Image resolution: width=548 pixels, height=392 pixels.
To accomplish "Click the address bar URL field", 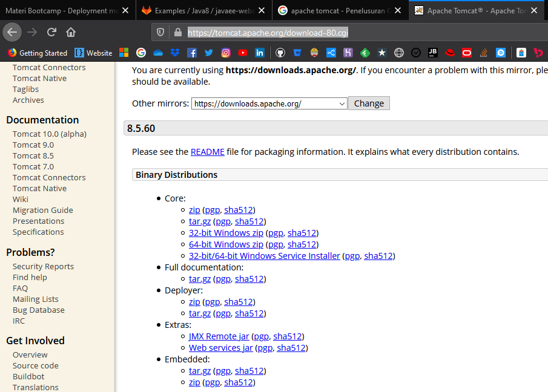I will 349,33.
